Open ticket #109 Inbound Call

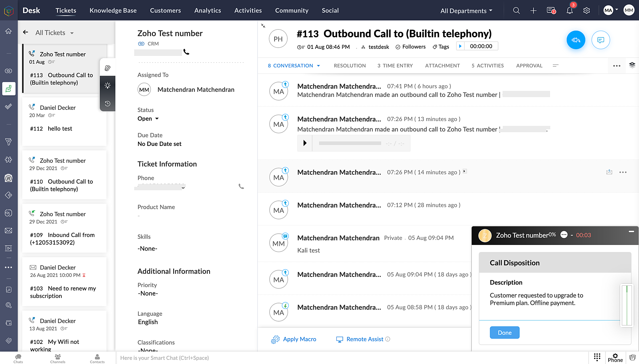(64, 228)
